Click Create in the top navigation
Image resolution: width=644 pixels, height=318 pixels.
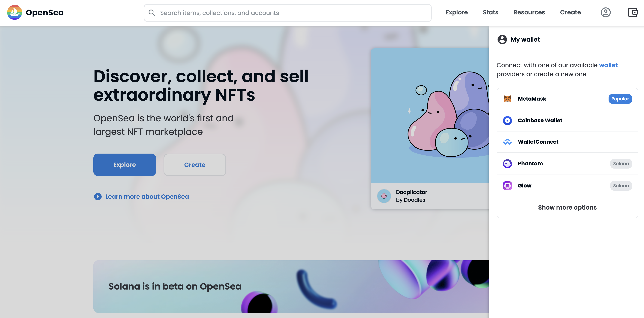click(570, 13)
